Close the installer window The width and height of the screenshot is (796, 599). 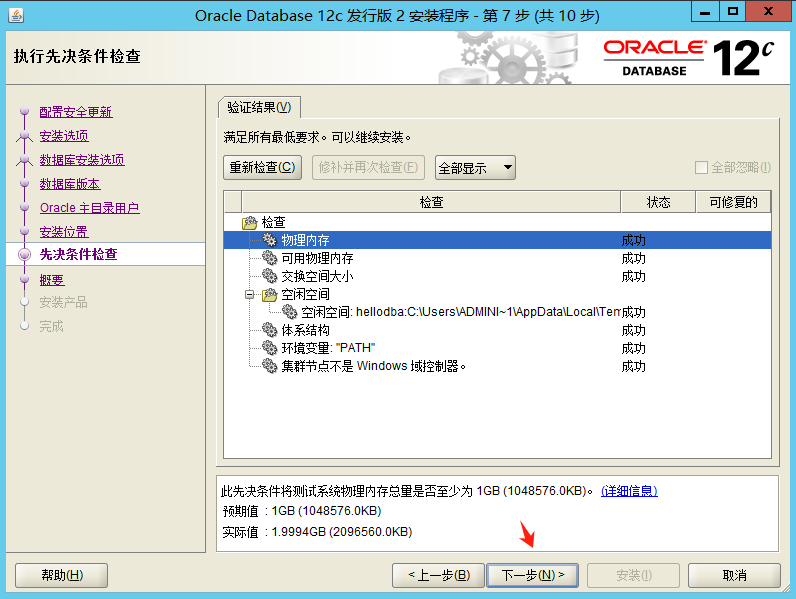(x=768, y=11)
